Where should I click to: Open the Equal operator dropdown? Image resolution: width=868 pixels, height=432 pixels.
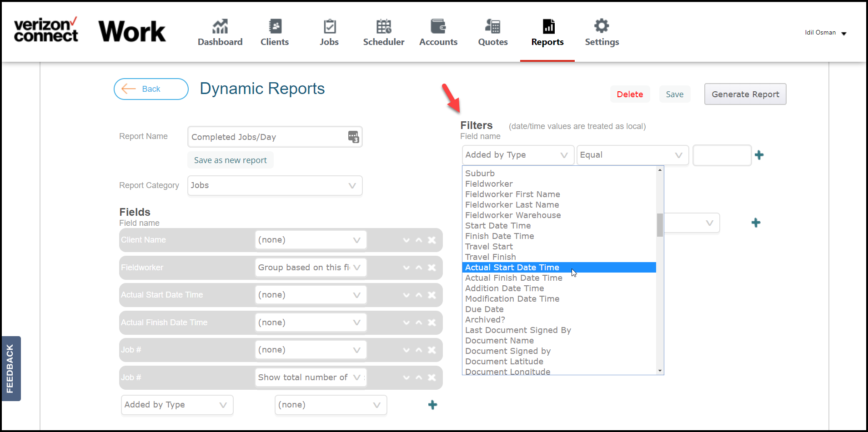632,155
